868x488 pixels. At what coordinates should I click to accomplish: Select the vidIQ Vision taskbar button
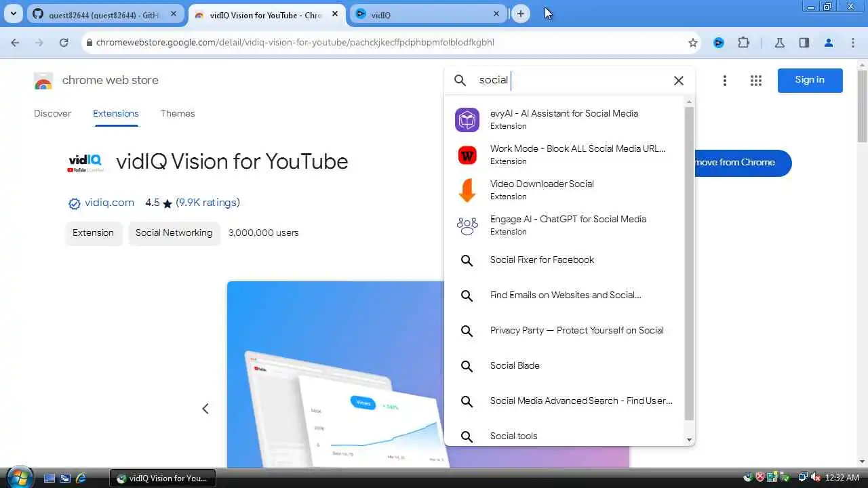coord(163,478)
